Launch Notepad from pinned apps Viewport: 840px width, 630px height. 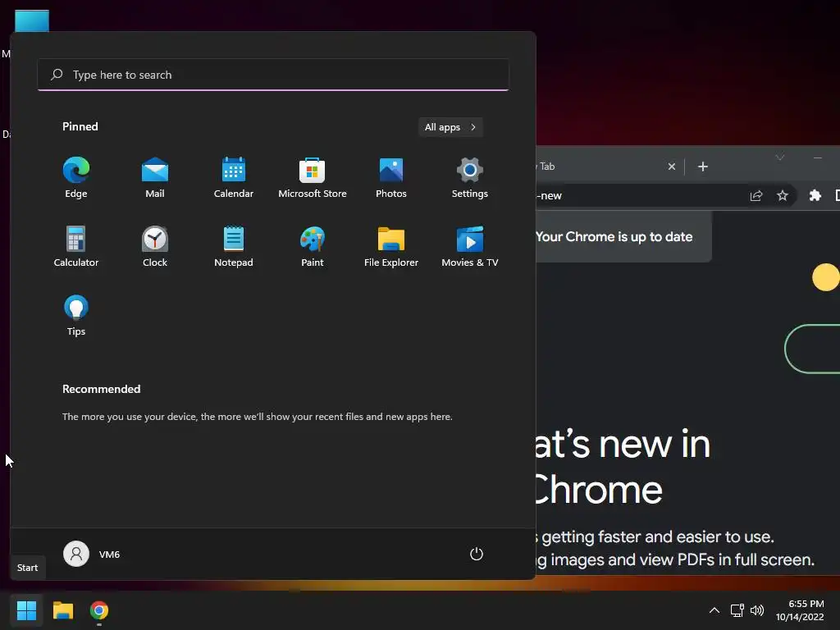[x=234, y=246]
